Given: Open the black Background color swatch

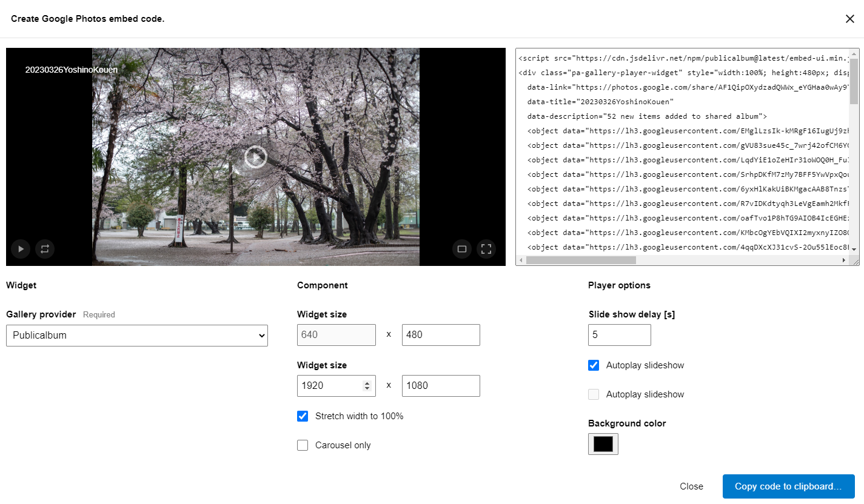Looking at the screenshot, I should (603, 444).
